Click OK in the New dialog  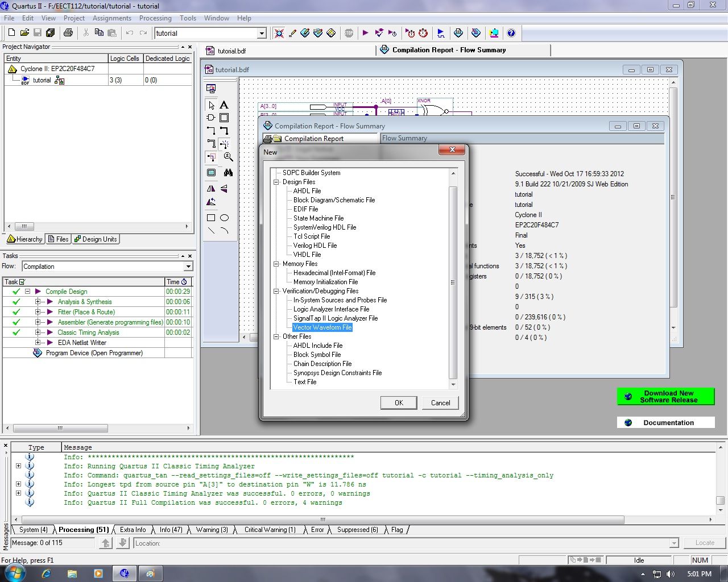click(399, 402)
